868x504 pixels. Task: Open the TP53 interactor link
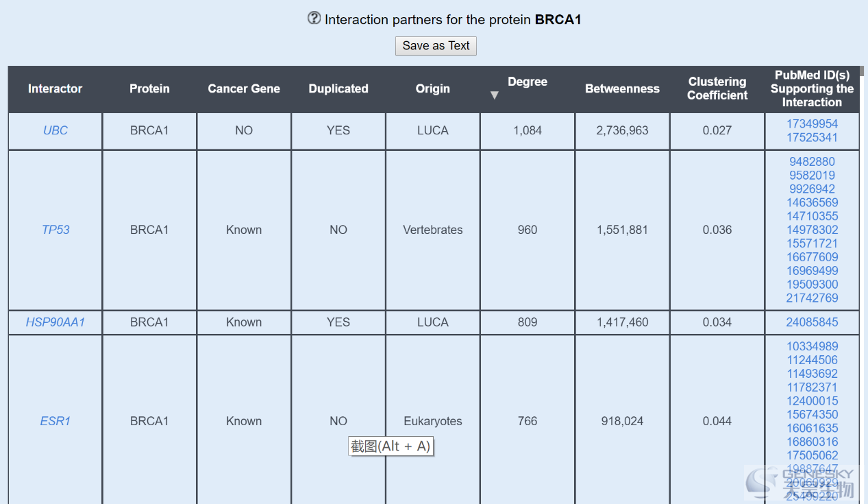[55, 230]
